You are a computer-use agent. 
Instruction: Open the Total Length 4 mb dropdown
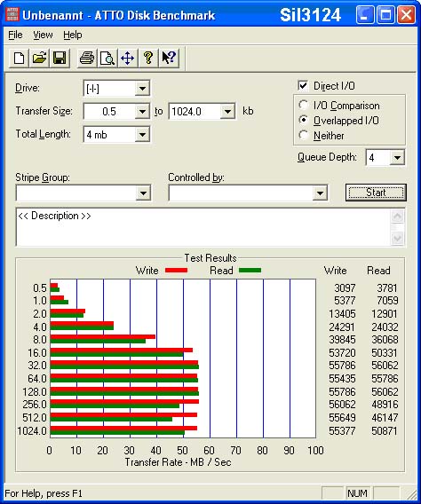click(x=142, y=135)
